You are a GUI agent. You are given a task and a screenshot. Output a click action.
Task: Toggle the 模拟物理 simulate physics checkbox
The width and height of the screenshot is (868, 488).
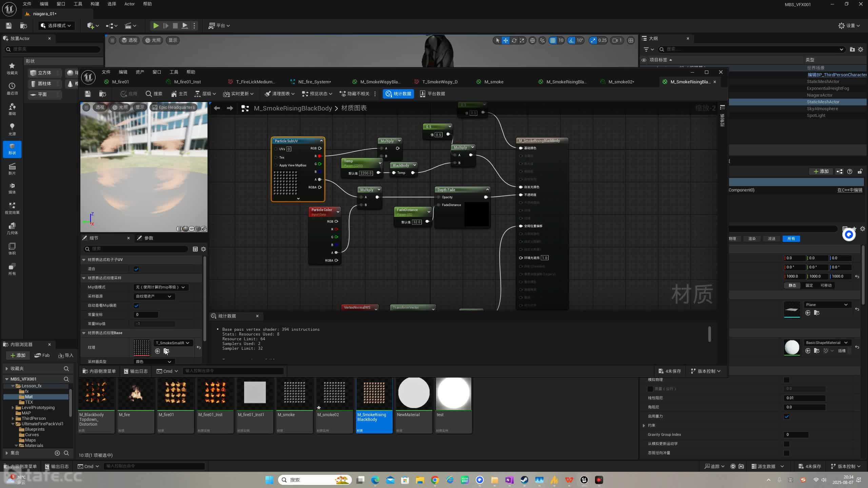point(787,380)
